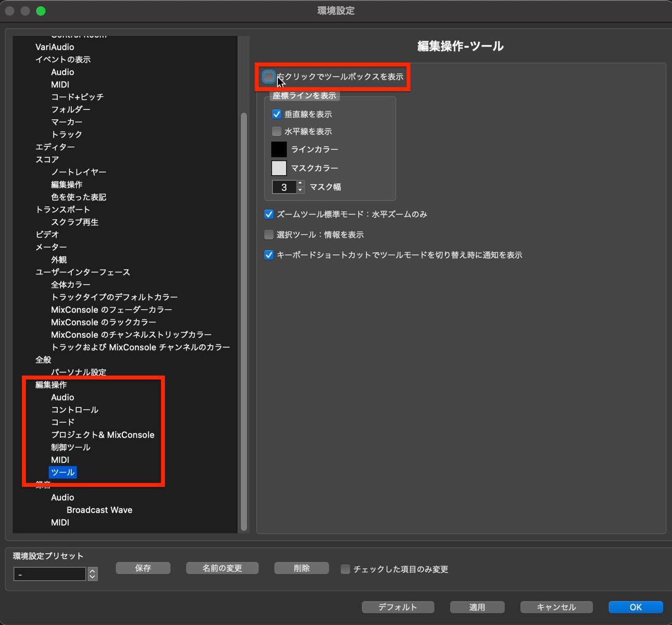Screen dimensions: 672x625
Task: Select コード under 編集操作
Action: tap(62, 422)
